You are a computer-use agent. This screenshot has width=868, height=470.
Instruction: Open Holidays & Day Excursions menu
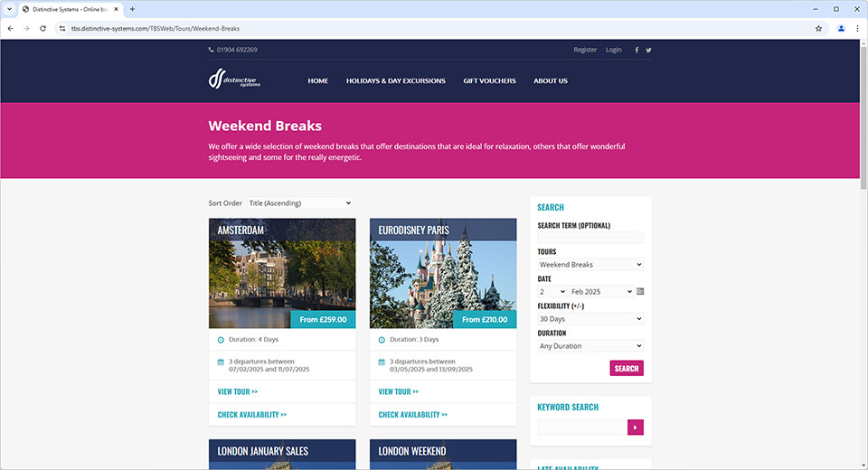tap(396, 80)
